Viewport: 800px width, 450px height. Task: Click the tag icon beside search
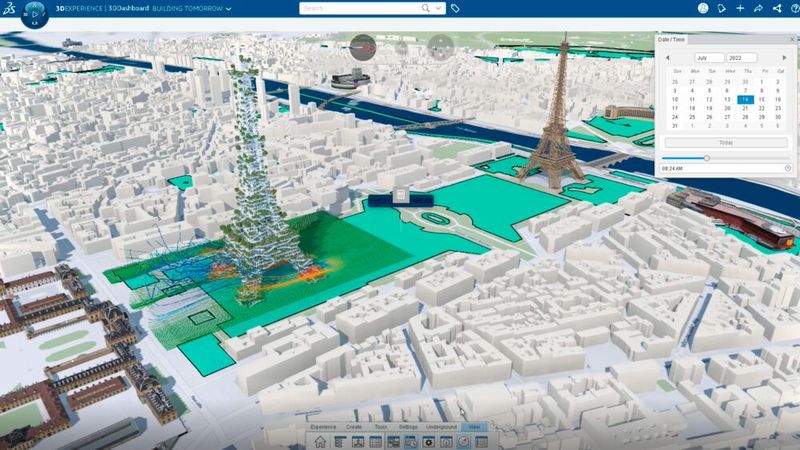pos(455,8)
